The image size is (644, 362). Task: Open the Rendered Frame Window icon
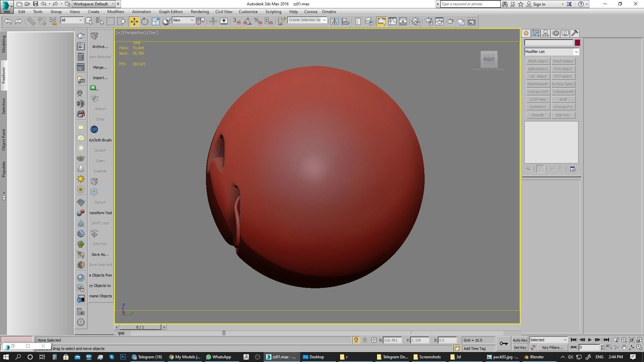pyautogui.click(x=439, y=21)
